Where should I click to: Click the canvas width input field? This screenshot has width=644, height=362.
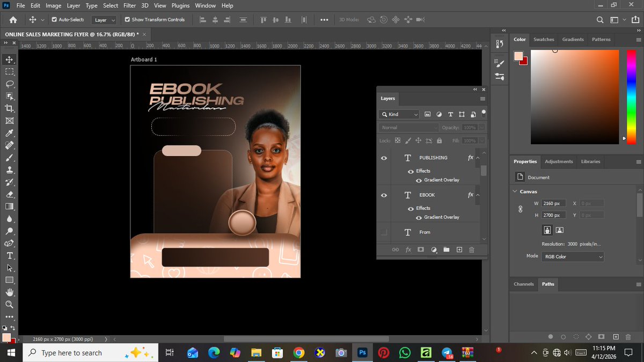click(553, 203)
